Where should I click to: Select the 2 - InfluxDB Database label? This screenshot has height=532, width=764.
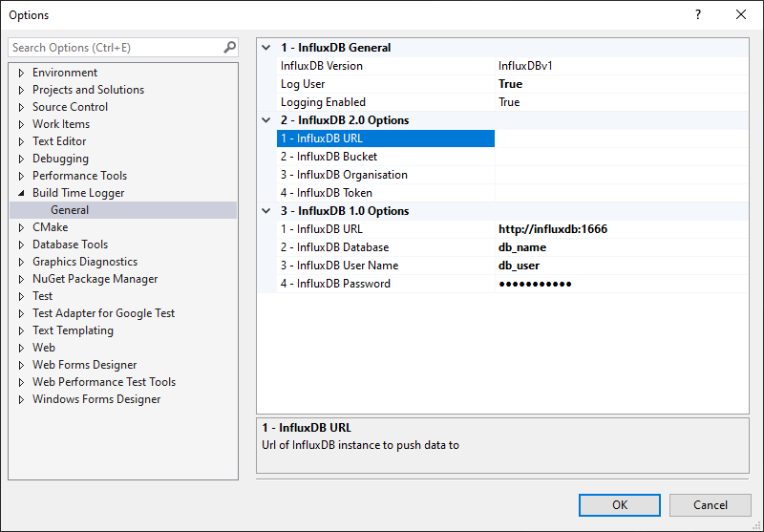tap(334, 247)
